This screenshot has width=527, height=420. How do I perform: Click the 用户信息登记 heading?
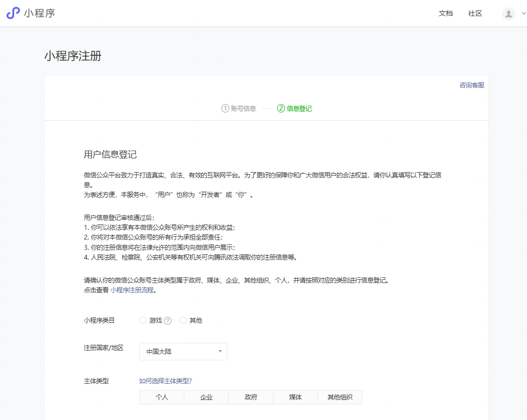click(x=110, y=155)
